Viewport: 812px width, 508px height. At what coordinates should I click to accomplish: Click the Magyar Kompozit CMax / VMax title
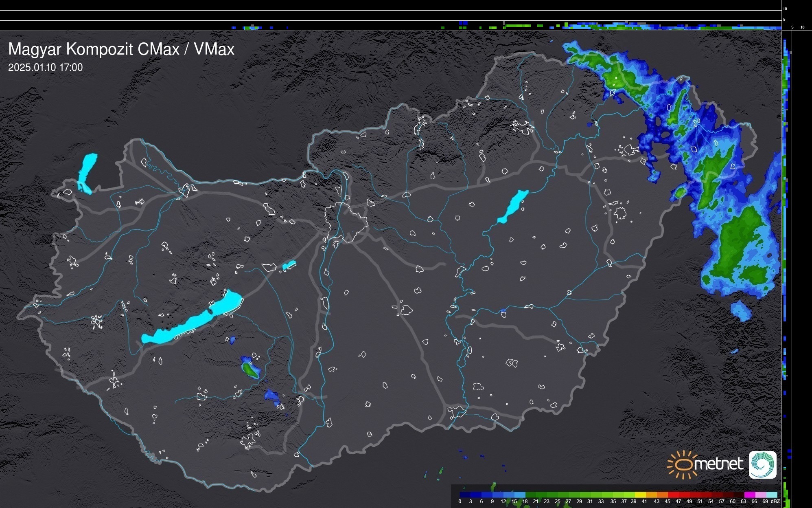[121, 49]
